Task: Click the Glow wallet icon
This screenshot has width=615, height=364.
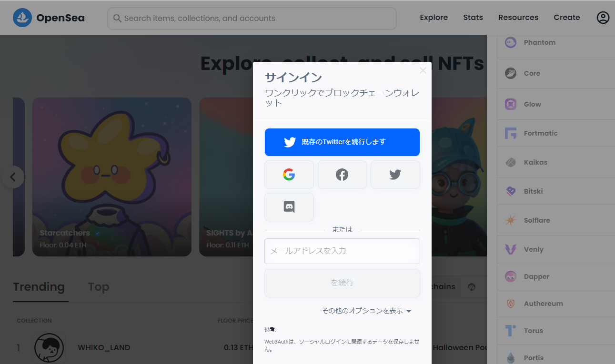Action: pos(510,104)
